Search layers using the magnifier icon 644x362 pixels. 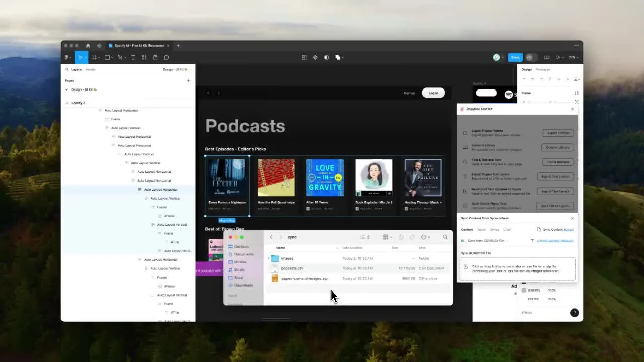[x=67, y=70]
